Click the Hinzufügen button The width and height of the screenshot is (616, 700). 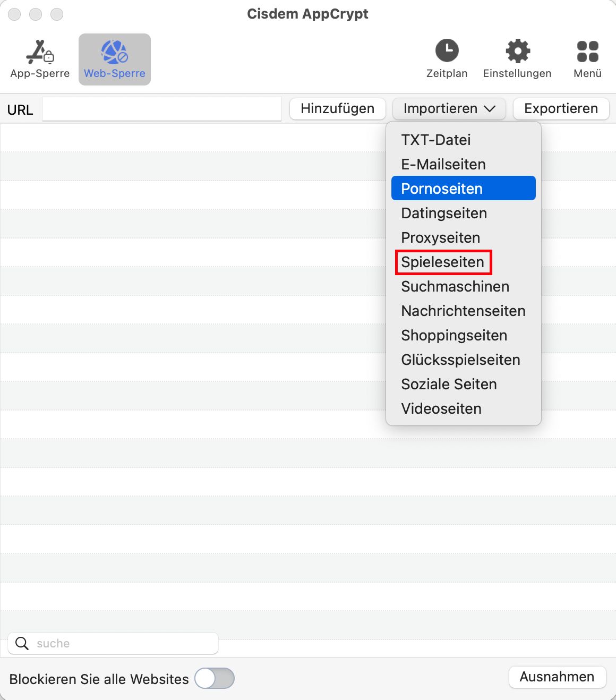coord(337,109)
